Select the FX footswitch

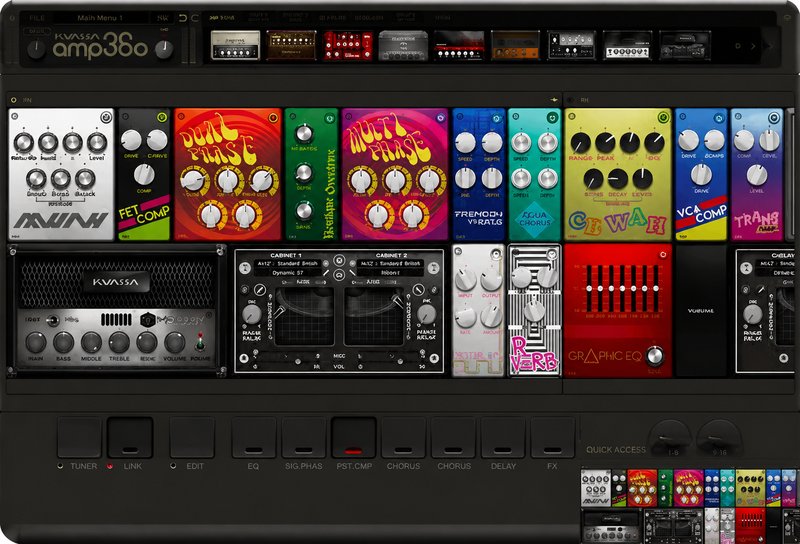click(553, 437)
